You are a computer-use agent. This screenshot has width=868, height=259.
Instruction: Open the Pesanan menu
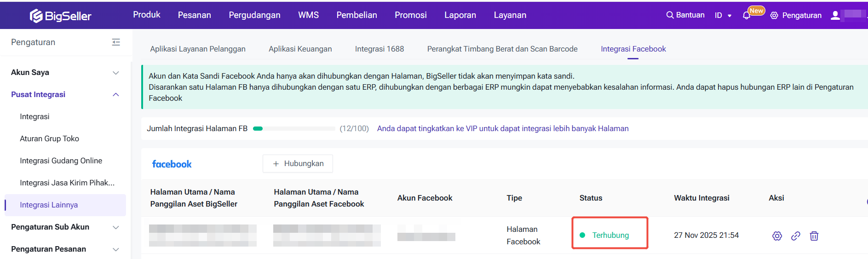click(194, 15)
